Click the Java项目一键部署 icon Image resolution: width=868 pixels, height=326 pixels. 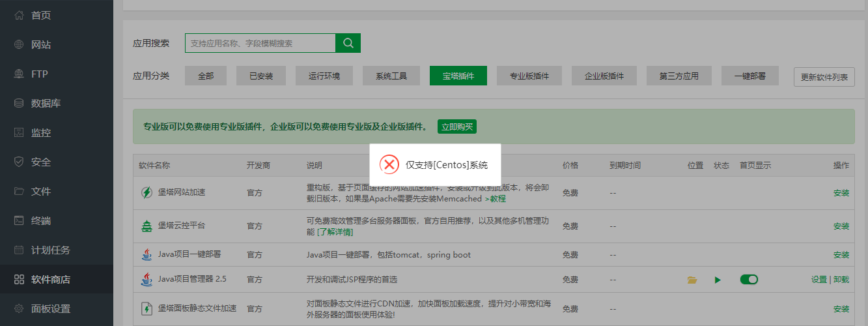[147, 254]
